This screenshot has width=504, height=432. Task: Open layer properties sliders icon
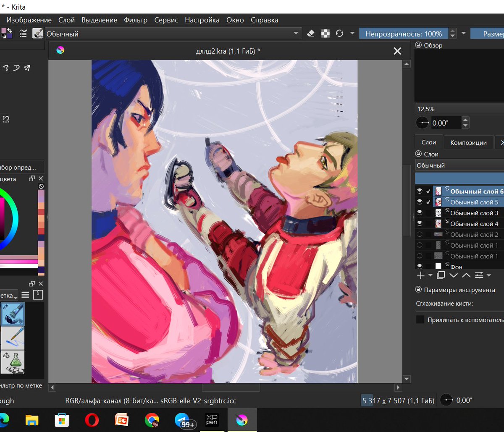pyautogui.click(x=479, y=275)
